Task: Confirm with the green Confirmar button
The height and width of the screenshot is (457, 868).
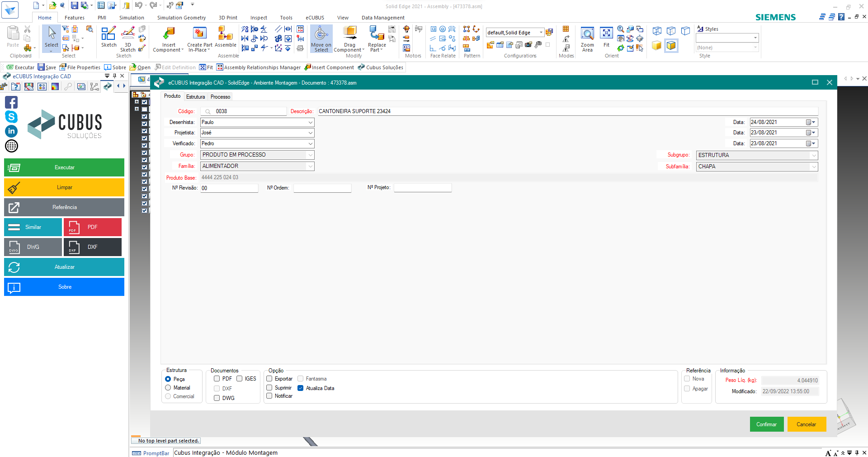Action: (767, 424)
